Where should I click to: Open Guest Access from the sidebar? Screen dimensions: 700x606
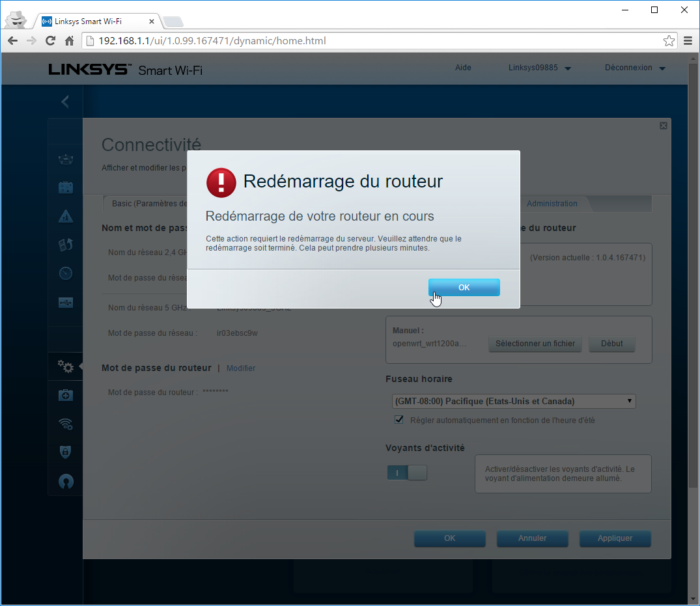(x=66, y=187)
